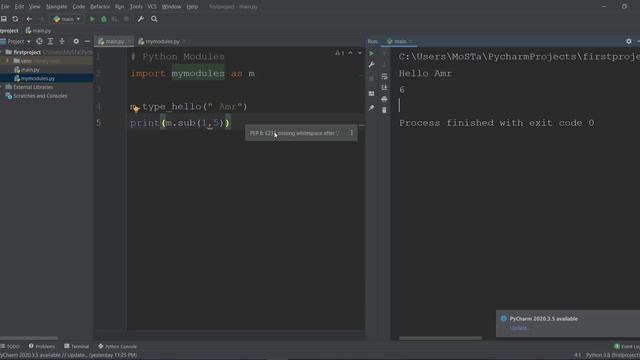Open the tooltip's three-dot more actions

tap(351, 133)
